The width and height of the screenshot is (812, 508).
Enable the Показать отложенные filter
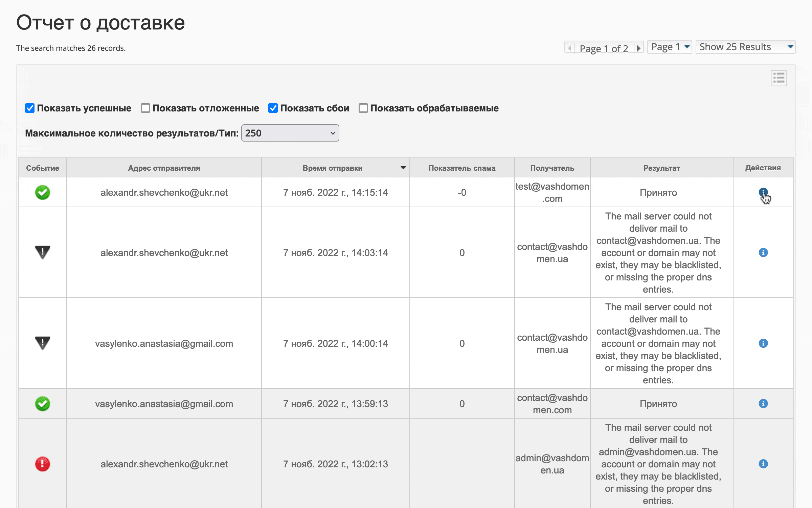tap(145, 108)
